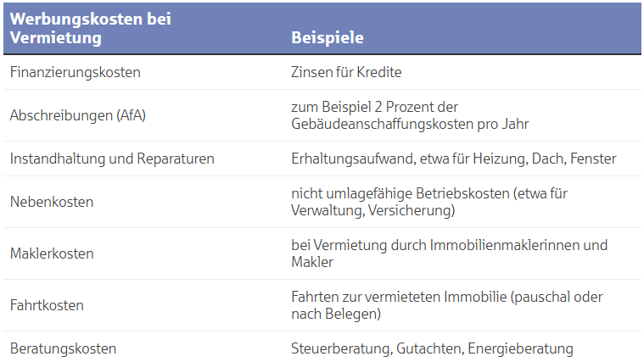The image size is (644, 362).
Task: Click 'zum Beispiel 2 Prozent der' line
Action: (374, 107)
